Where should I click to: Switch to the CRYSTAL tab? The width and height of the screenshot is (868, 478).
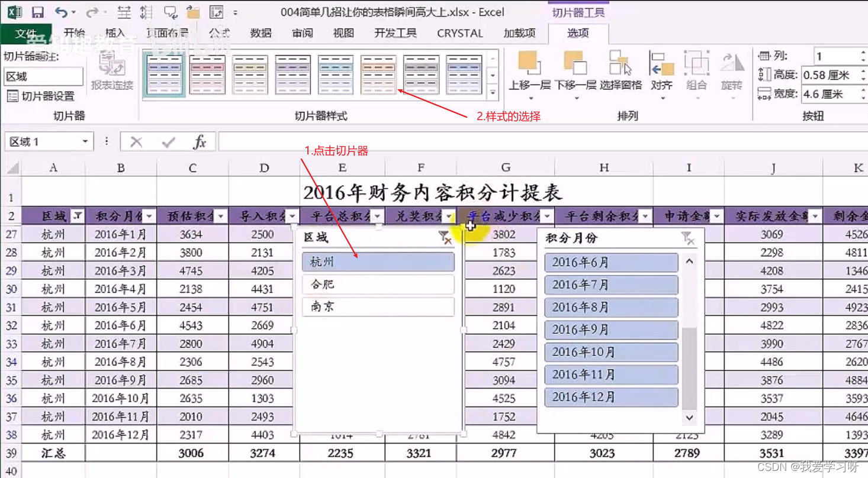(460, 34)
